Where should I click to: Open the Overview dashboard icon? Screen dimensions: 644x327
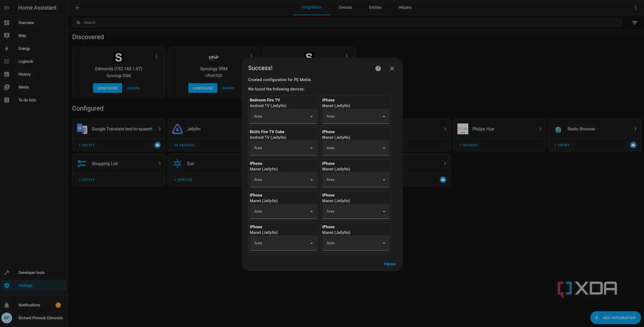(6, 23)
